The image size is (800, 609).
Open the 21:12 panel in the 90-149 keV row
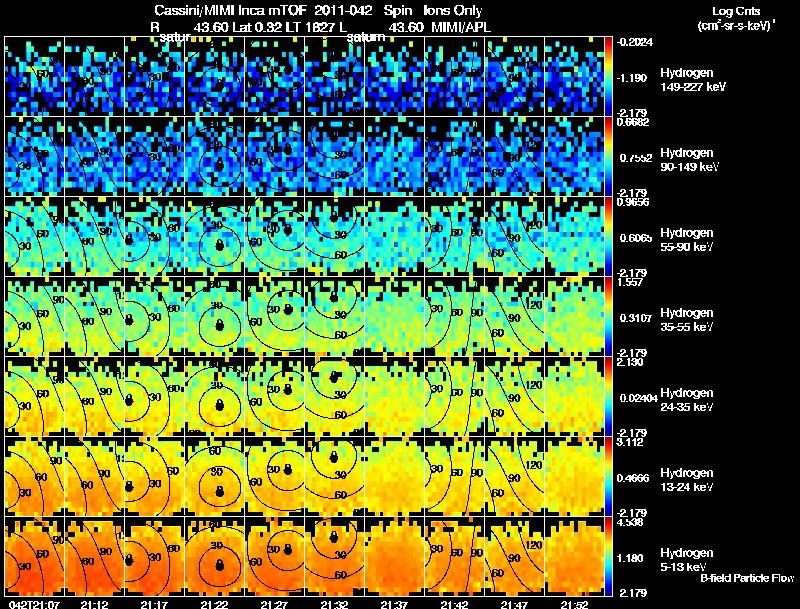pos(94,156)
